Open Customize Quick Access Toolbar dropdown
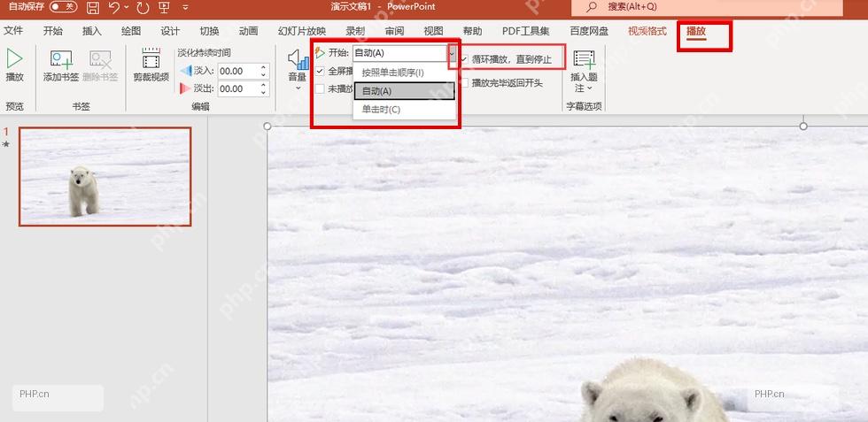 coord(185,8)
